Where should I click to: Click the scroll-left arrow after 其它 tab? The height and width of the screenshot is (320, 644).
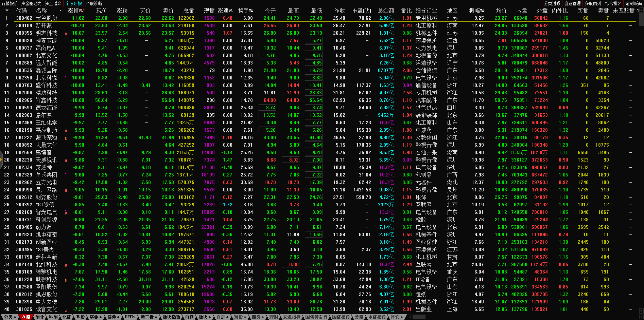tap(410, 317)
